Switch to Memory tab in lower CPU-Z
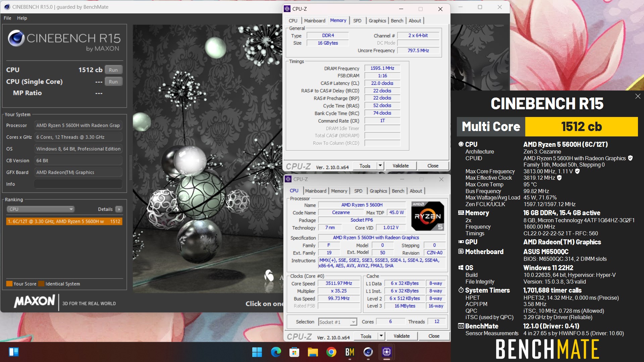Screen dimensions: 644x362 [339, 191]
